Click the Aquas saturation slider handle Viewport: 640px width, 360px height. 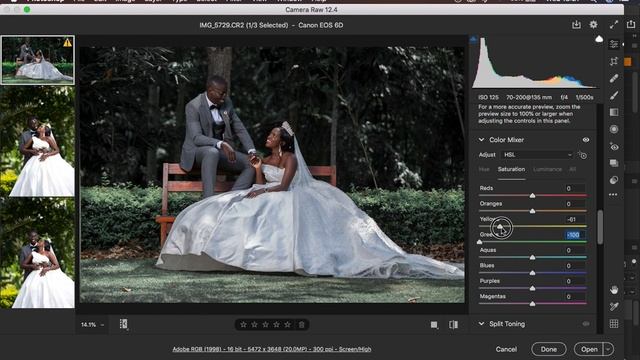(532, 258)
